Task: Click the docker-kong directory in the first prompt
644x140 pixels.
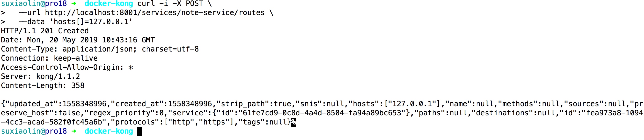Action: point(109,4)
